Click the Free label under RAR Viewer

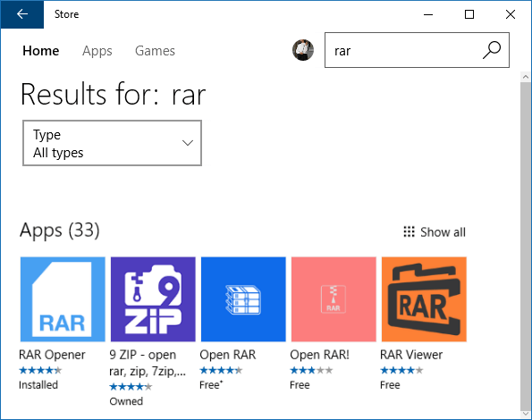click(x=390, y=385)
